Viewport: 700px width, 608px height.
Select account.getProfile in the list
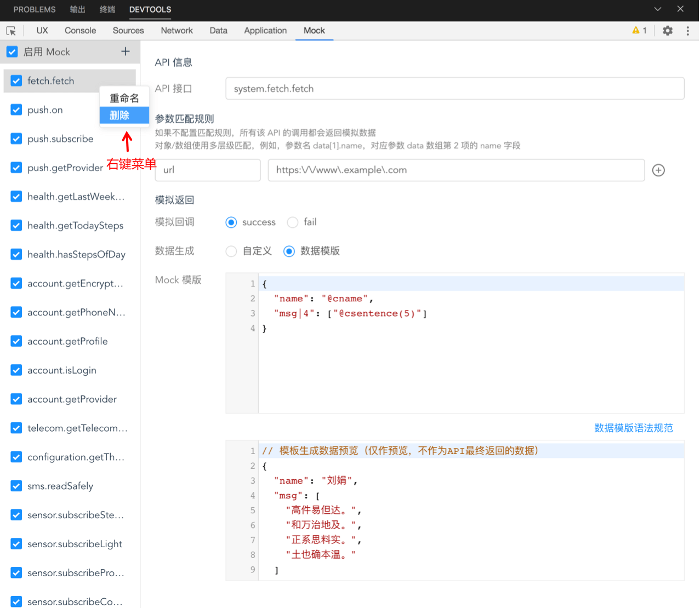[67, 341]
